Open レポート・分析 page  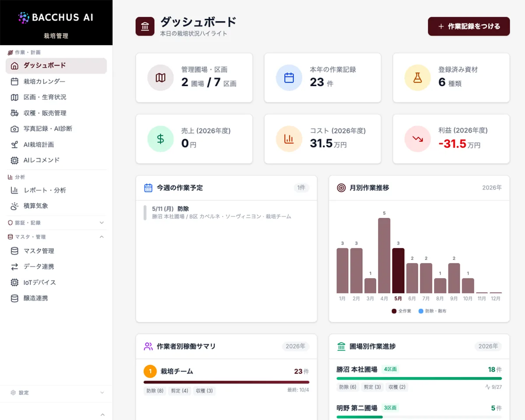(x=56, y=190)
